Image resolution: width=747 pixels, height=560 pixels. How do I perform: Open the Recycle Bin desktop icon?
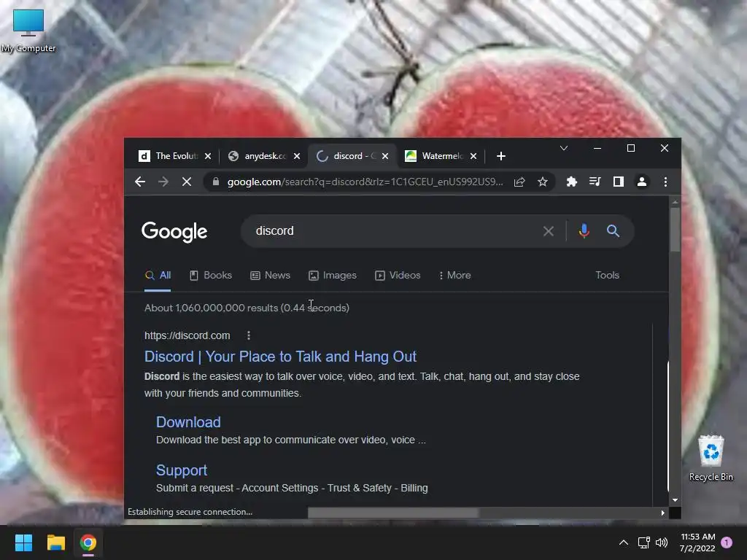pos(711,458)
